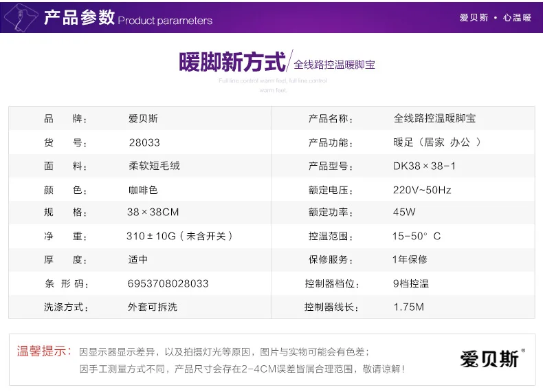This screenshot has height=392, width=543.
Task: Click item number 28033
Action: click(x=144, y=142)
